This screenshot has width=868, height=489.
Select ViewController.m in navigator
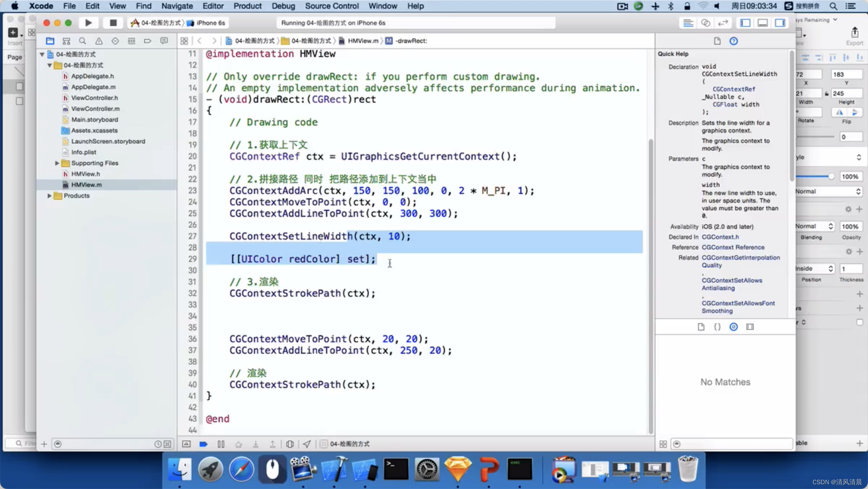[x=95, y=109]
